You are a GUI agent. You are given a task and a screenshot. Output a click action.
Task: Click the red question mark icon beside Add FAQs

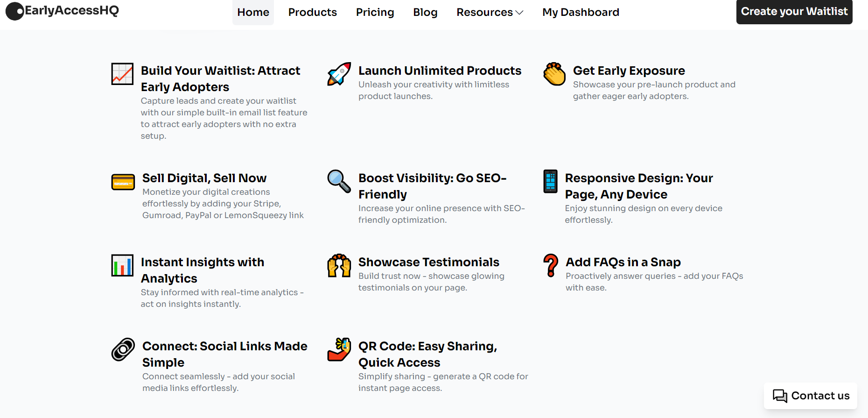[x=551, y=265]
